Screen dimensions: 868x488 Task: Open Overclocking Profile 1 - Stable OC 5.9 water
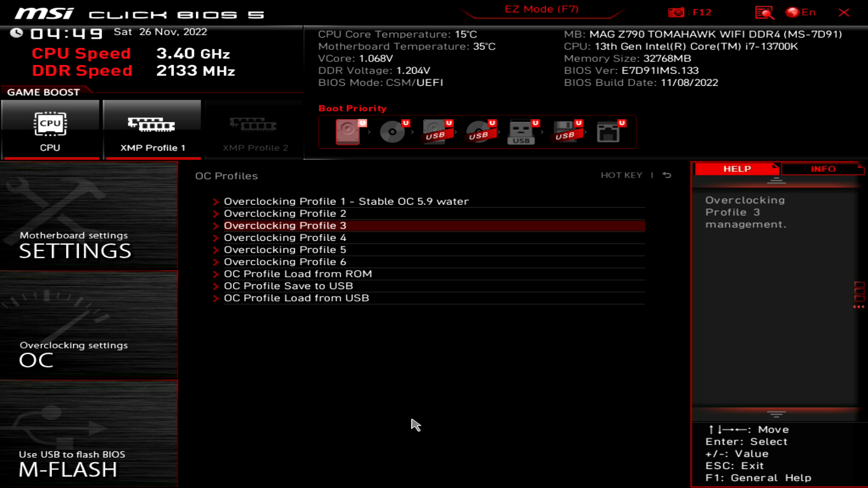[434, 202]
